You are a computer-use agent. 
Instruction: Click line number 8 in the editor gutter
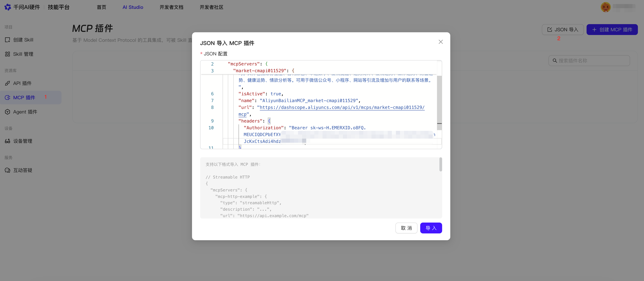212,108
